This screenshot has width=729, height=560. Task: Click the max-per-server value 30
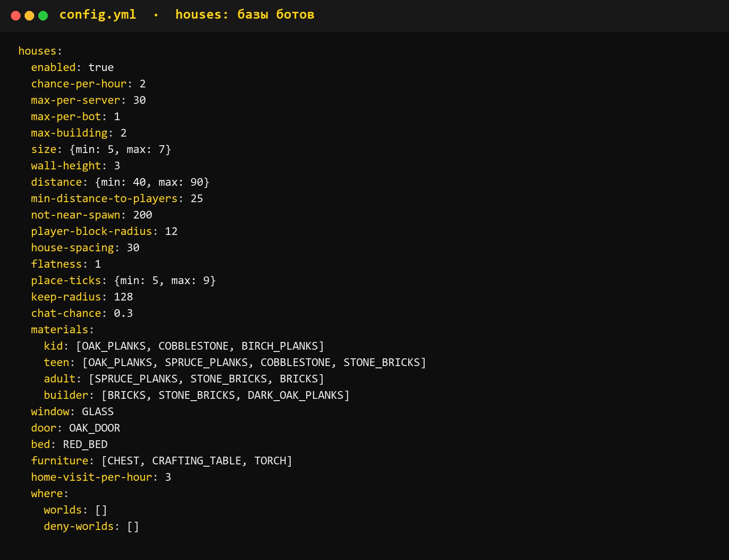[139, 100]
